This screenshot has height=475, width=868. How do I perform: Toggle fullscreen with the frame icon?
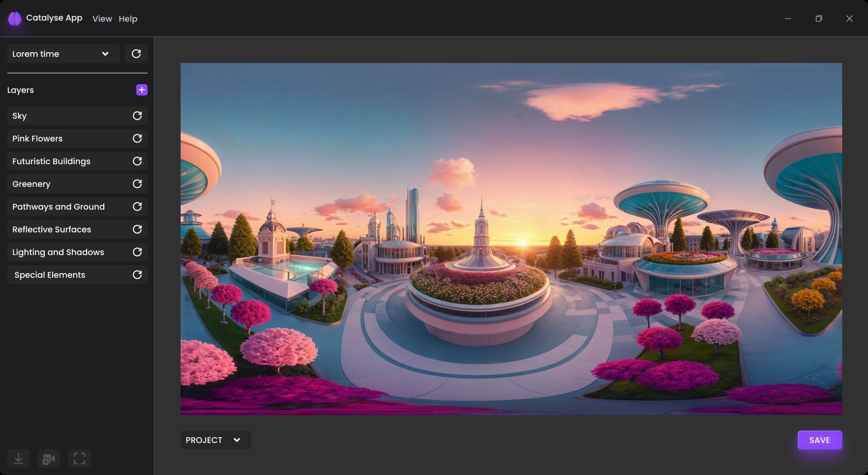[79, 458]
